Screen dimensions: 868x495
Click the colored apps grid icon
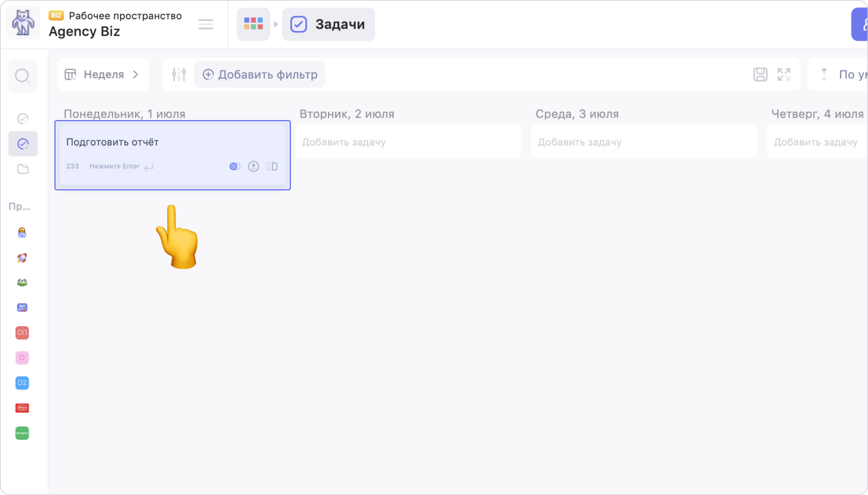253,24
